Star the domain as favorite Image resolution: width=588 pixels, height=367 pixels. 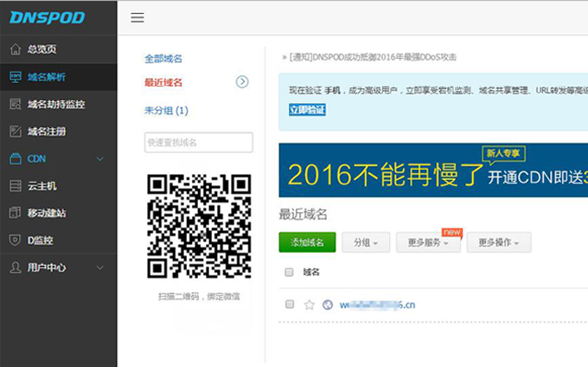[x=309, y=305]
